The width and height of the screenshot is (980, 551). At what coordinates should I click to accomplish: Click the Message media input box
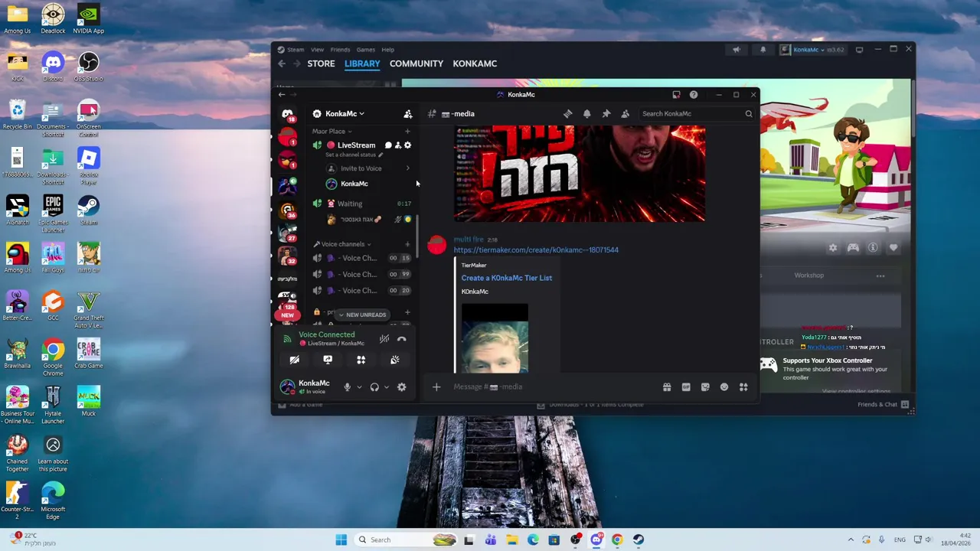551,387
